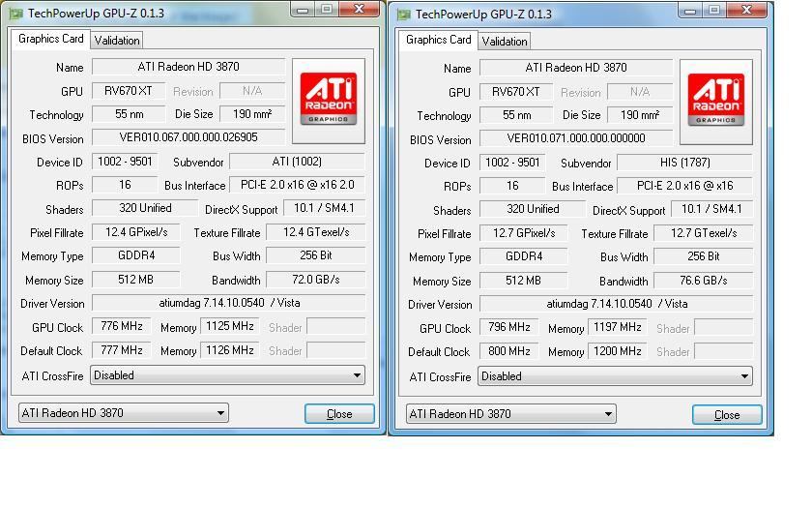The height and width of the screenshot is (508, 812).
Task: Click Bus Interface field PCI-E 2.0 x16 @ x16 2.0
Action: [x=297, y=185]
